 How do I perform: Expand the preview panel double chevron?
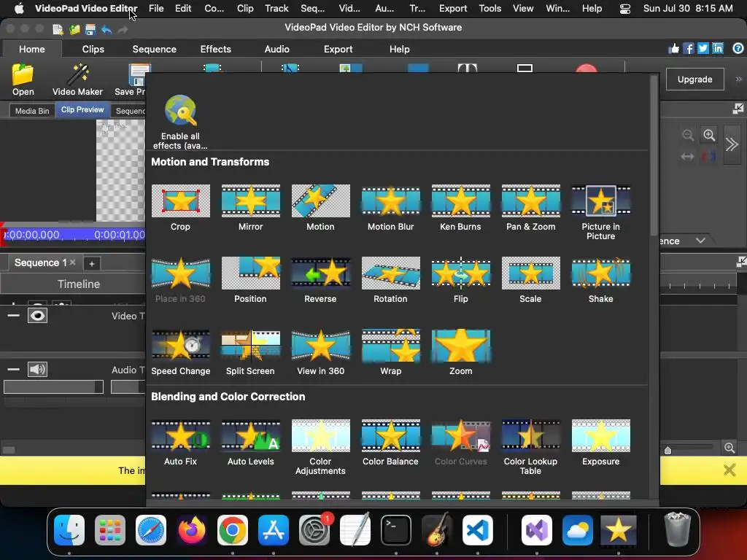732,144
